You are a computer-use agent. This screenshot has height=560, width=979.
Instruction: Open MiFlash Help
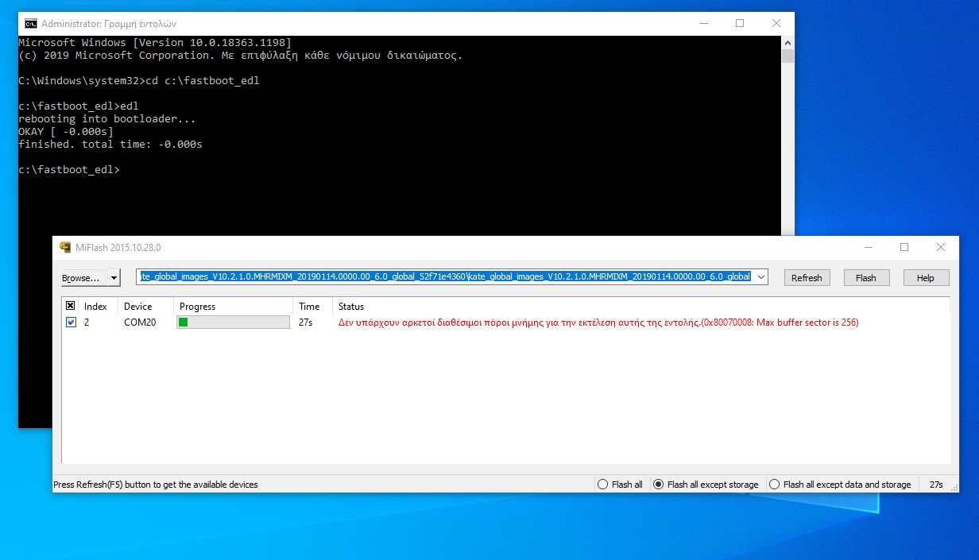pos(926,278)
